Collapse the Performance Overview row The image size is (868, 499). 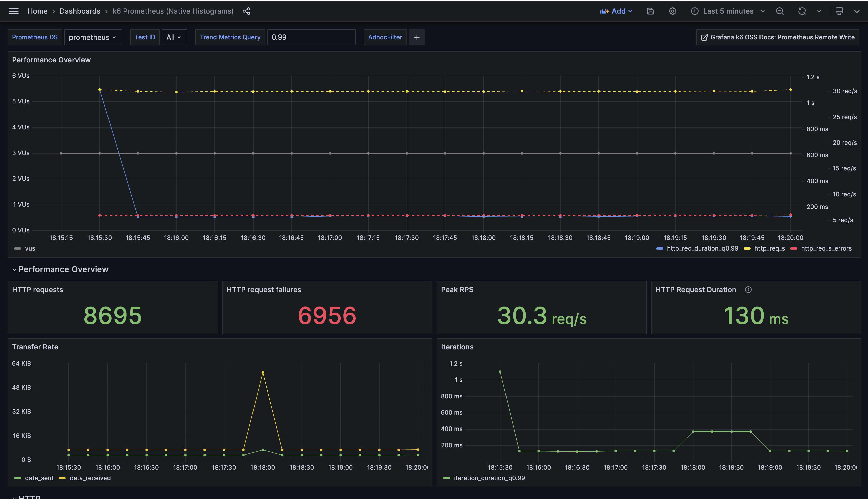pos(14,270)
